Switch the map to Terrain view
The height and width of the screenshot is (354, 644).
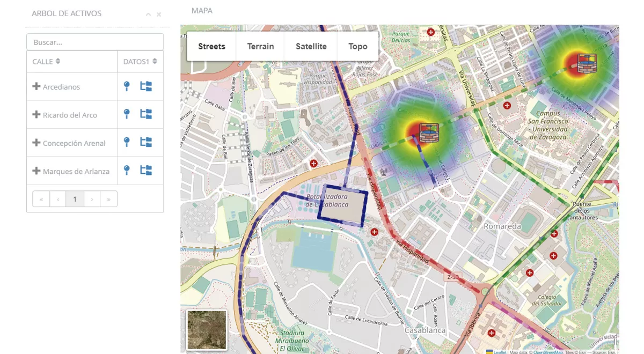[x=260, y=47]
